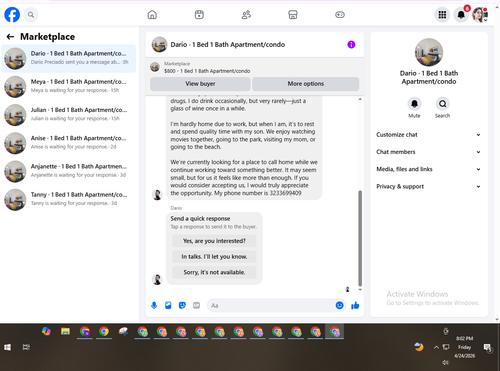
Task: Choose a GIF icon
Action: [x=197, y=305]
